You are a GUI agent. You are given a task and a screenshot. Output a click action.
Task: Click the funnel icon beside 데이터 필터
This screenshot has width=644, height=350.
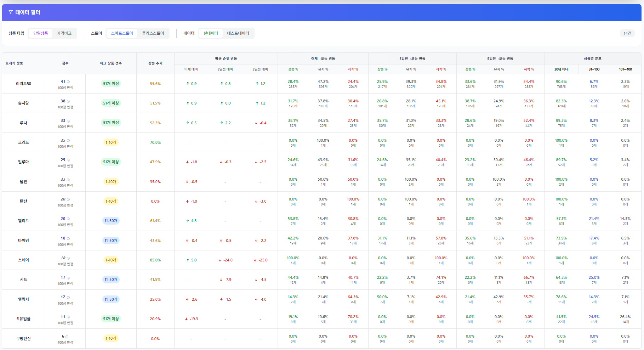11,12
